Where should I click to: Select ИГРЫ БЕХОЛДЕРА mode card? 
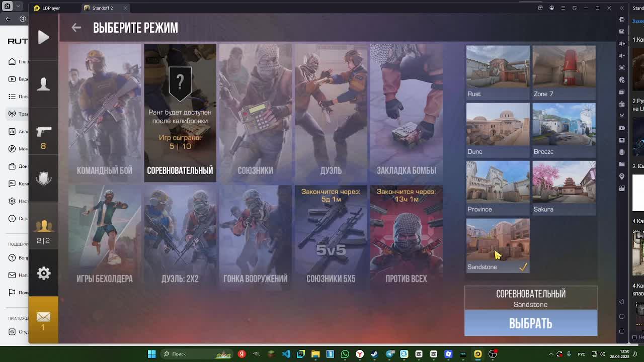(105, 237)
